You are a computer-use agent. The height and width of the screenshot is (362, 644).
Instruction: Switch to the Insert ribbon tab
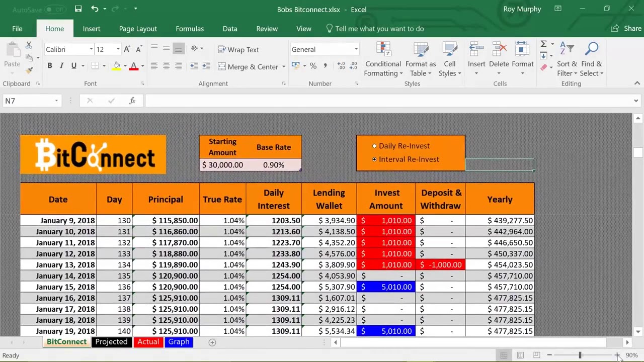pos(92,29)
